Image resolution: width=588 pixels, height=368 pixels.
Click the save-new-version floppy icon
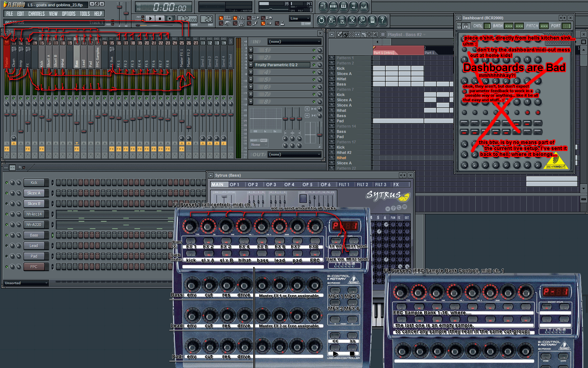tap(331, 21)
